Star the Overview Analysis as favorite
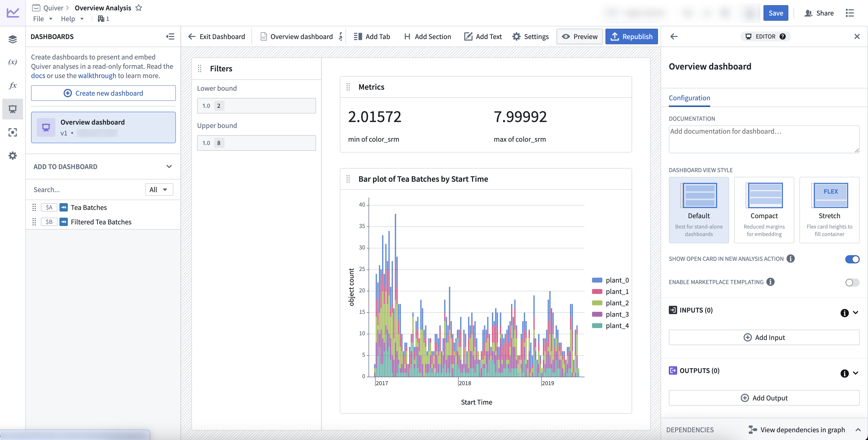The height and width of the screenshot is (440, 868). pos(138,8)
